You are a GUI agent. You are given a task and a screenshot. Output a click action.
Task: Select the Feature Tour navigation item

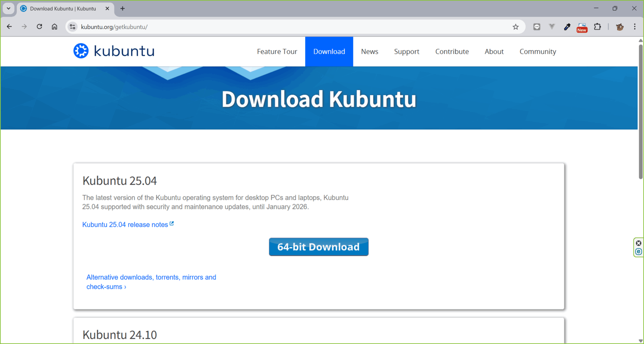pos(277,51)
